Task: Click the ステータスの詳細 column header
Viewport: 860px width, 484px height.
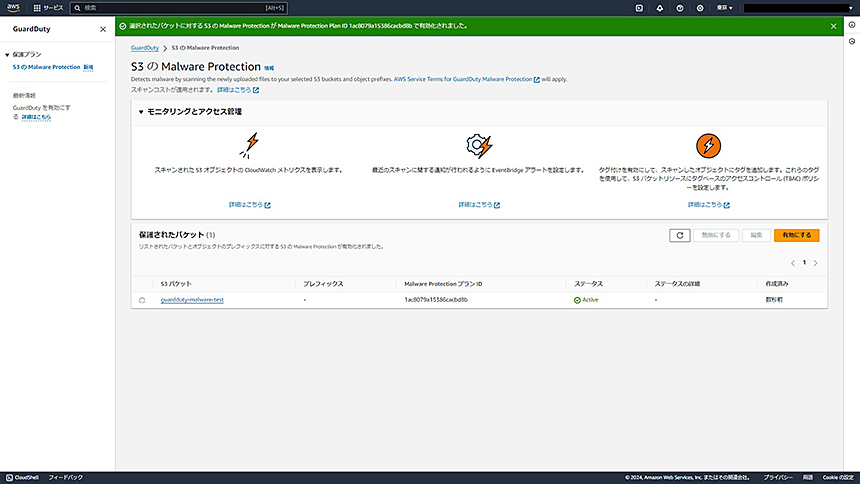Action: point(677,284)
